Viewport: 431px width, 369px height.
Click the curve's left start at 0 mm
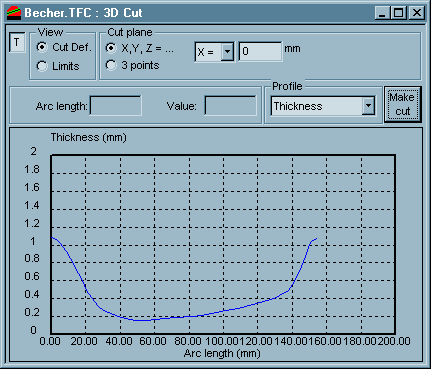[52, 237]
